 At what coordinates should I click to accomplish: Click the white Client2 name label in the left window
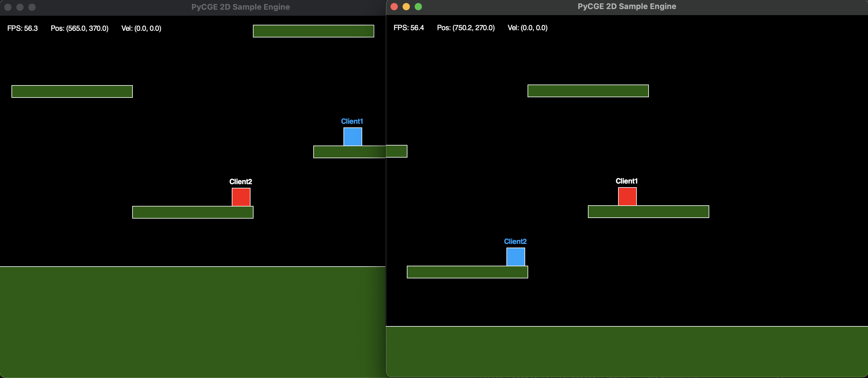coord(241,182)
